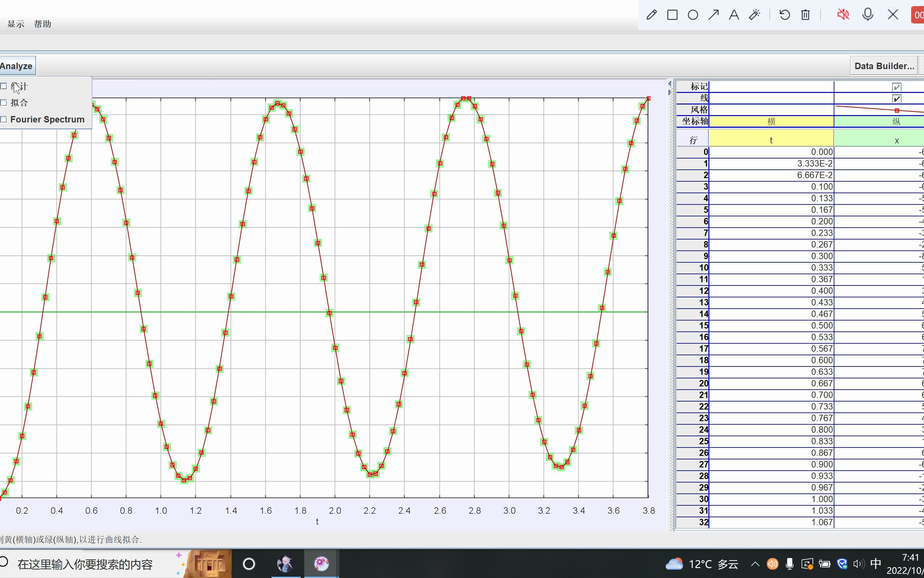This screenshot has width=924, height=578.
Task: Open the Analyze dropdown button
Action: (17, 66)
